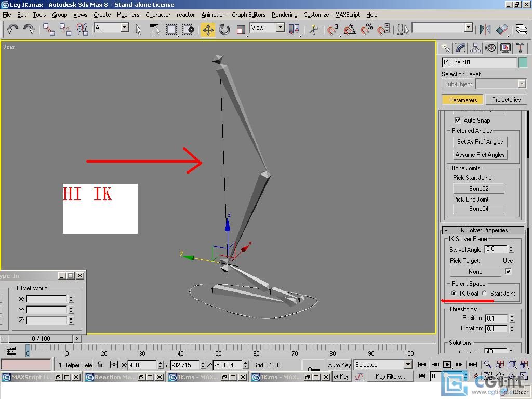Toggle Select and Manipulate tool

(x=314, y=30)
